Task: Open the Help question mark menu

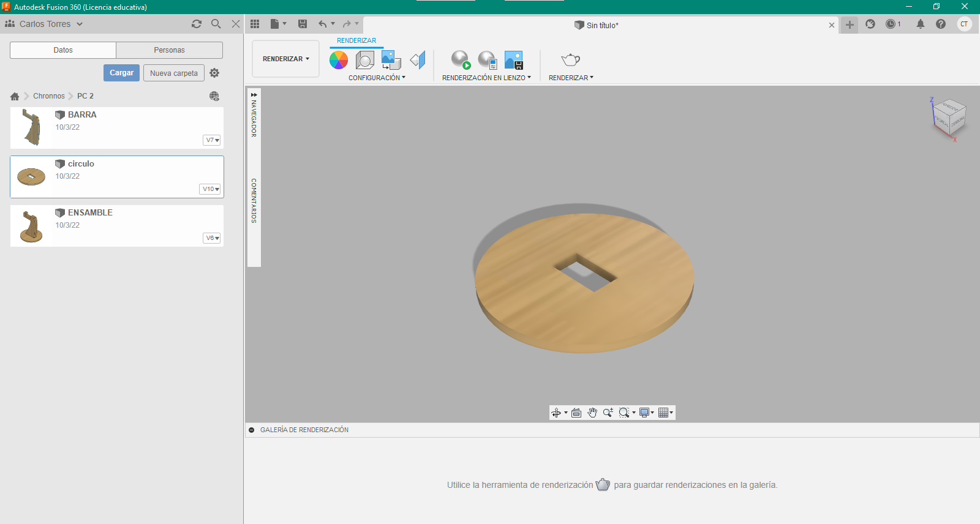Action: [x=941, y=24]
